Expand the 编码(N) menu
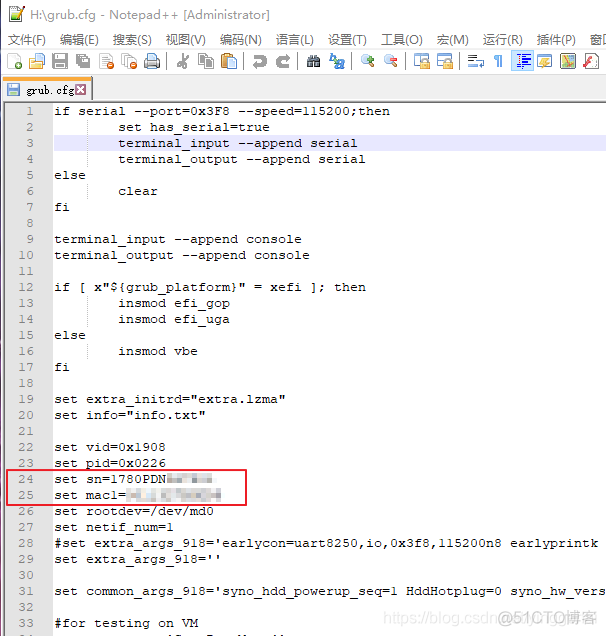 pos(240,40)
